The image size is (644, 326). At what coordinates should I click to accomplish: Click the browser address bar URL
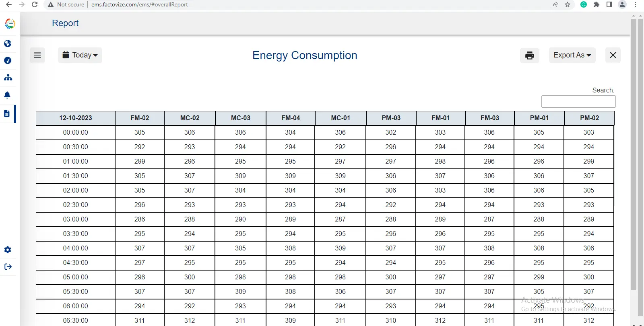[x=140, y=4]
